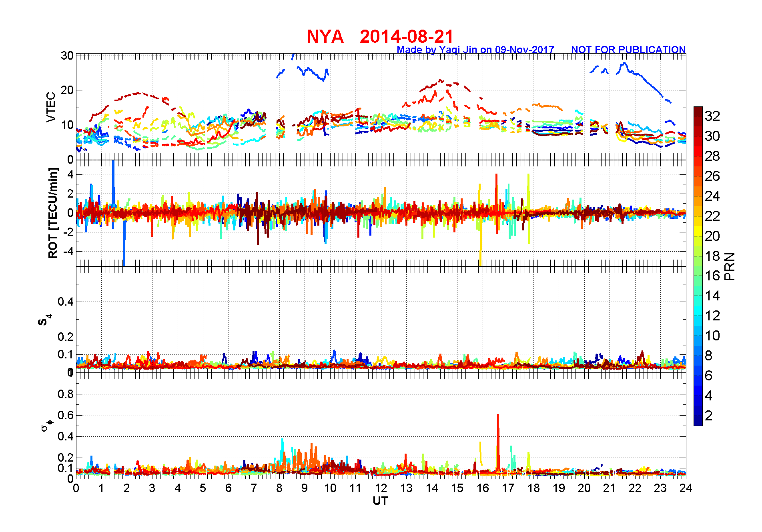Click S4 y-axis tick label 0.4
The height and width of the screenshot is (532, 762).
66,302
